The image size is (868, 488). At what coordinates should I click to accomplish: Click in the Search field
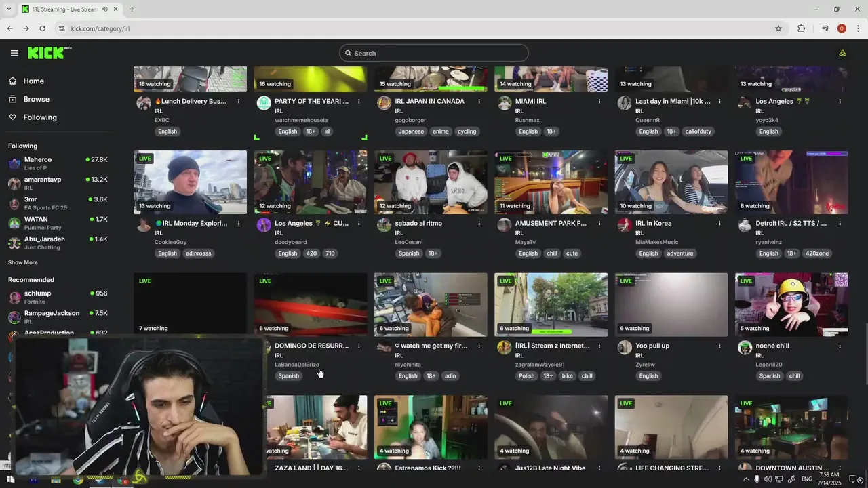pos(434,53)
